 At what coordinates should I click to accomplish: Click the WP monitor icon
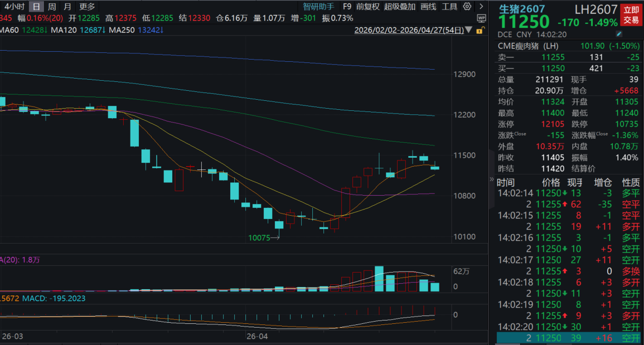click(481, 18)
